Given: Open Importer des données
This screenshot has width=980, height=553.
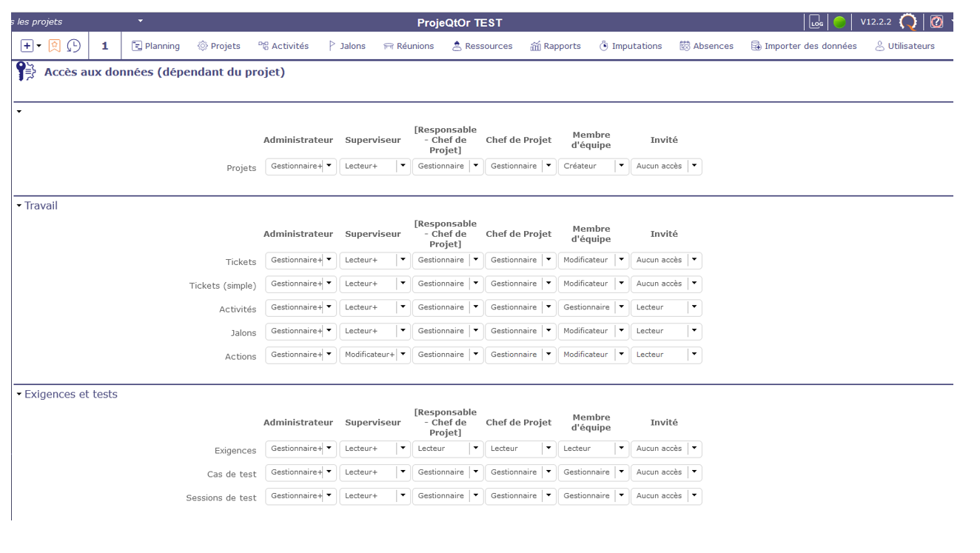Looking at the screenshot, I should [x=803, y=46].
